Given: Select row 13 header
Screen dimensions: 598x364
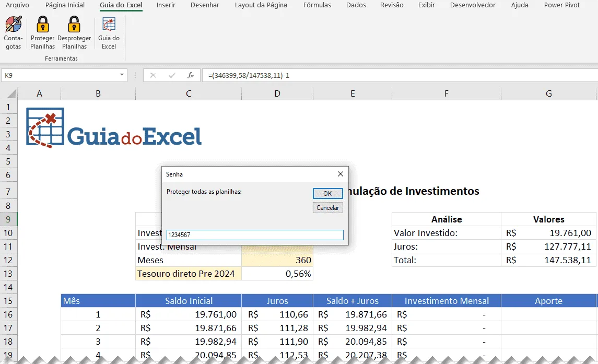Looking at the screenshot, I should [x=8, y=274].
